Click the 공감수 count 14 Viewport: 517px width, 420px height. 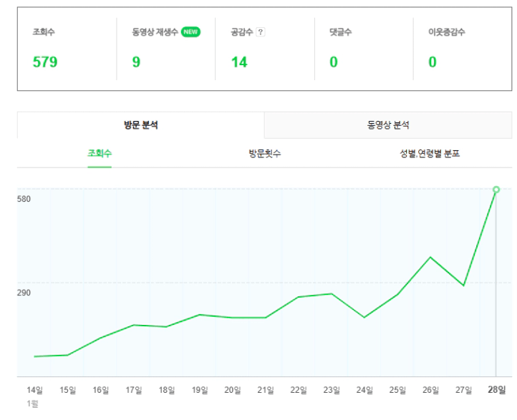[239, 62]
